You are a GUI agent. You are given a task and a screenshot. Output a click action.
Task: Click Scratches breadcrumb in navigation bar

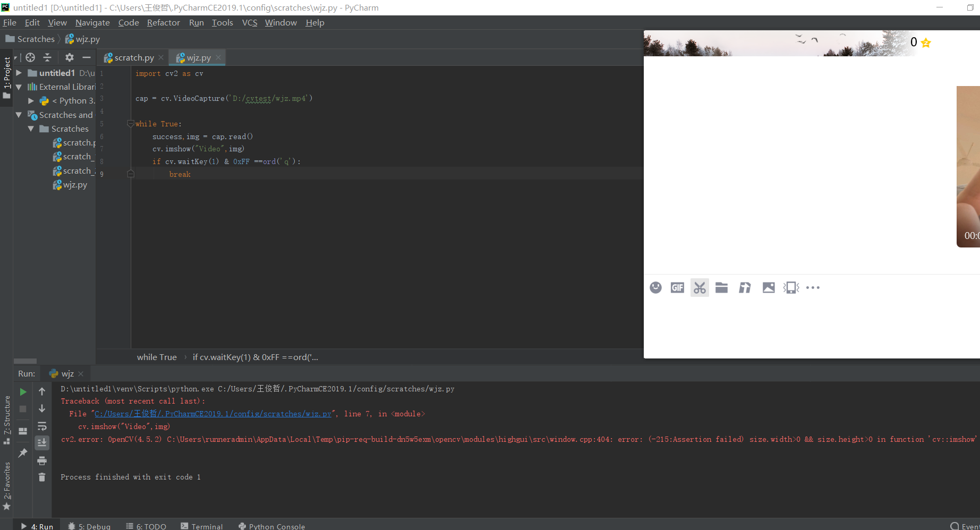(x=30, y=39)
